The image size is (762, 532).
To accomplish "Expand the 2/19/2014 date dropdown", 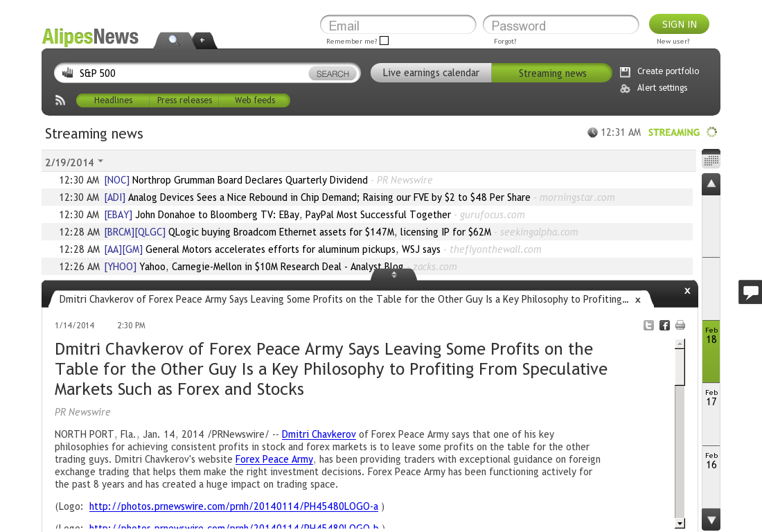I will click(x=100, y=161).
